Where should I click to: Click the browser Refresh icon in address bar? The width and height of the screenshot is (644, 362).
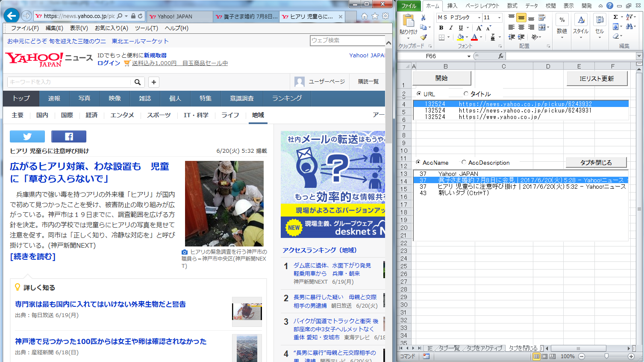point(140,16)
